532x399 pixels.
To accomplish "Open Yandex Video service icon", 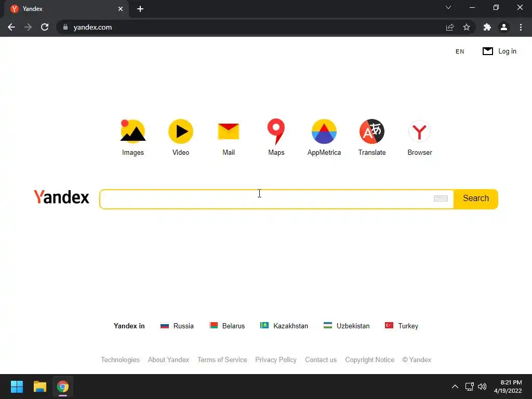I will coord(180,131).
